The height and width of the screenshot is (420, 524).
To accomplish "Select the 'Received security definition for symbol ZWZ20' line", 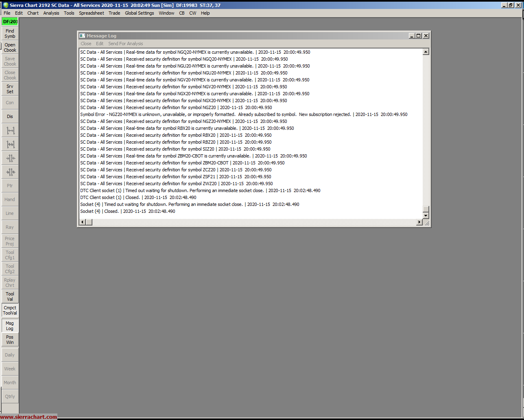I will coord(177,184).
